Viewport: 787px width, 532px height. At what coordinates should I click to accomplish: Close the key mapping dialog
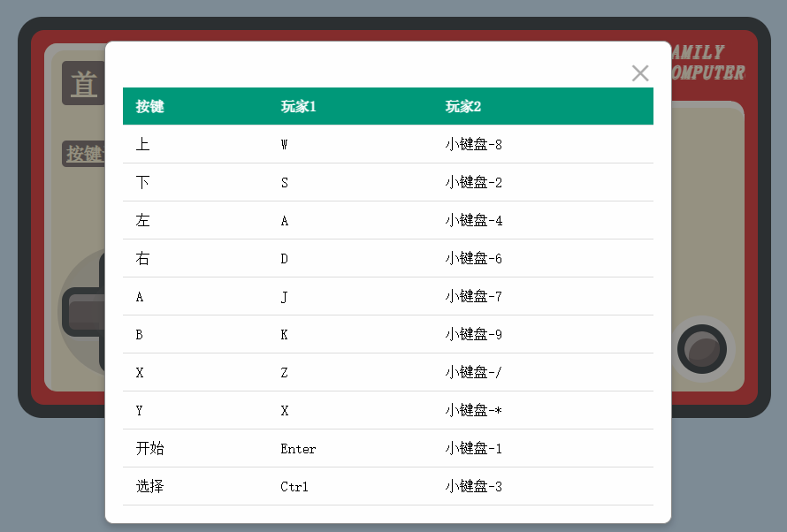[640, 73]
